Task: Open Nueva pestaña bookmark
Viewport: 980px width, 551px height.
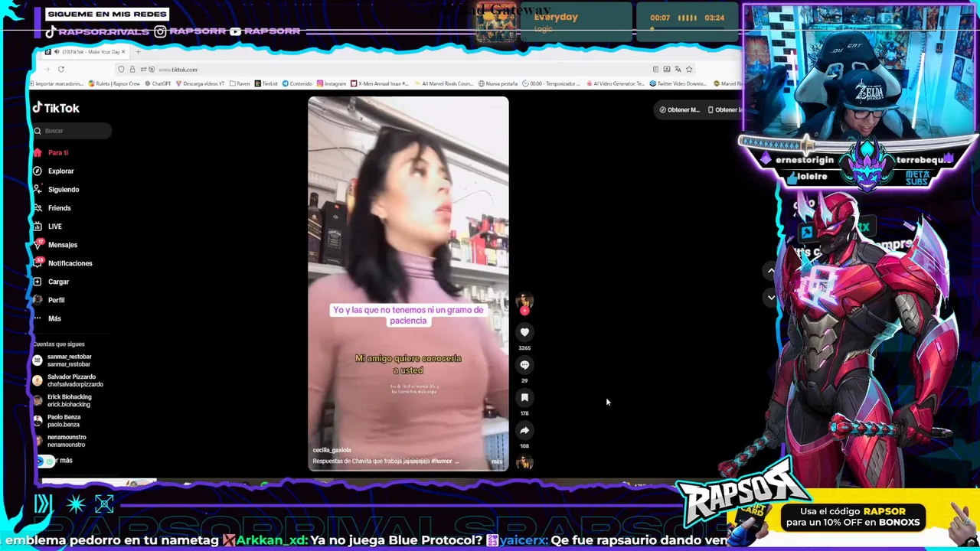Action: [x=498, y=83]
